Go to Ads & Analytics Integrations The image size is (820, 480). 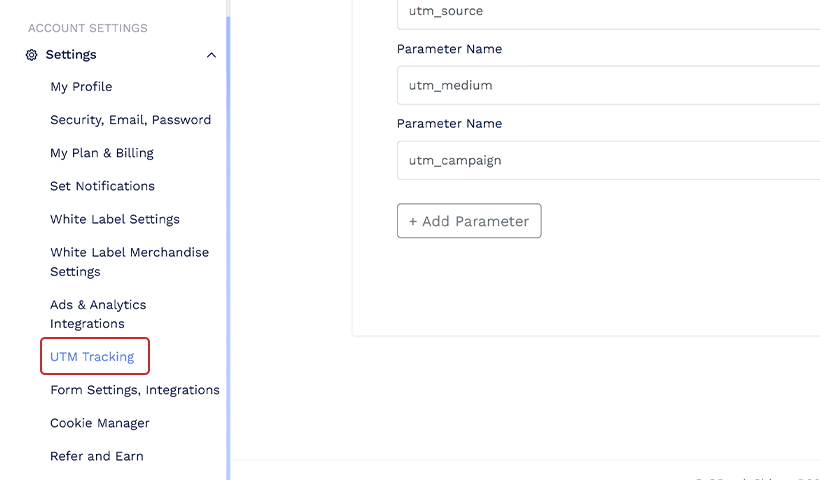98,314
